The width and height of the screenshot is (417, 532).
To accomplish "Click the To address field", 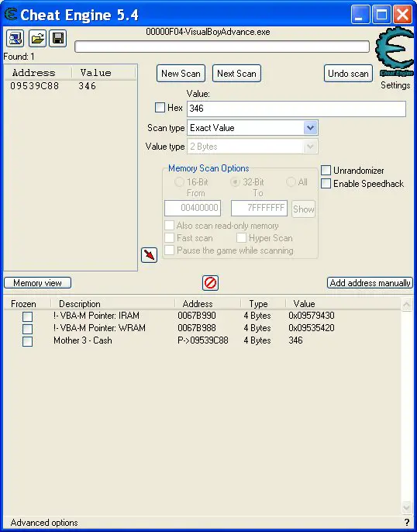I will click(260, 208).
